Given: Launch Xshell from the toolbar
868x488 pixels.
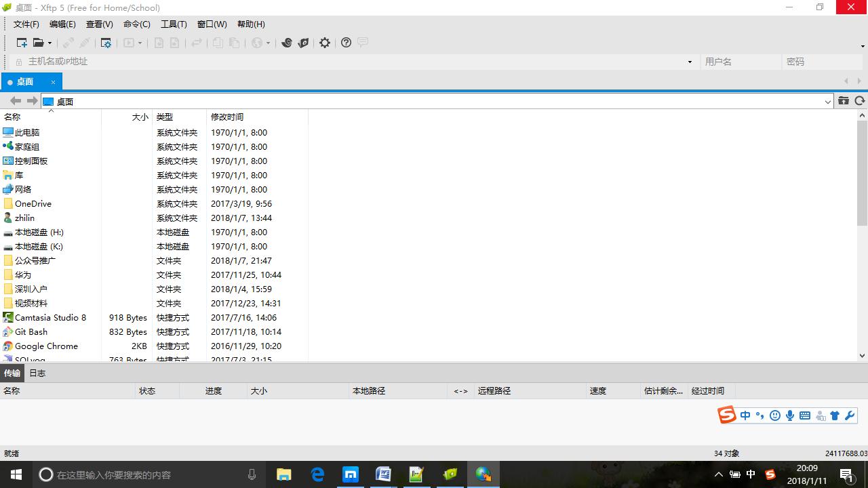Looking at the screenshot, I should [287, 42].
